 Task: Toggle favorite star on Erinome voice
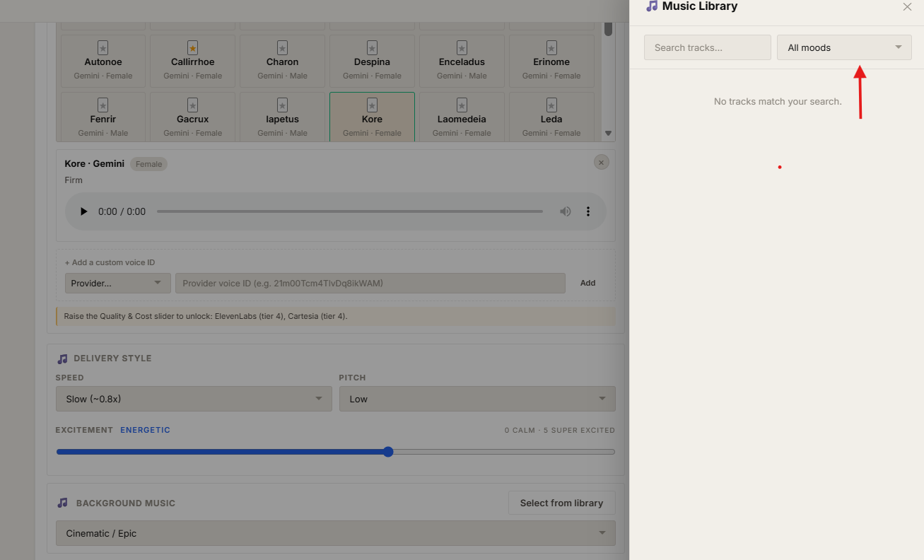[x=551, y=48]
